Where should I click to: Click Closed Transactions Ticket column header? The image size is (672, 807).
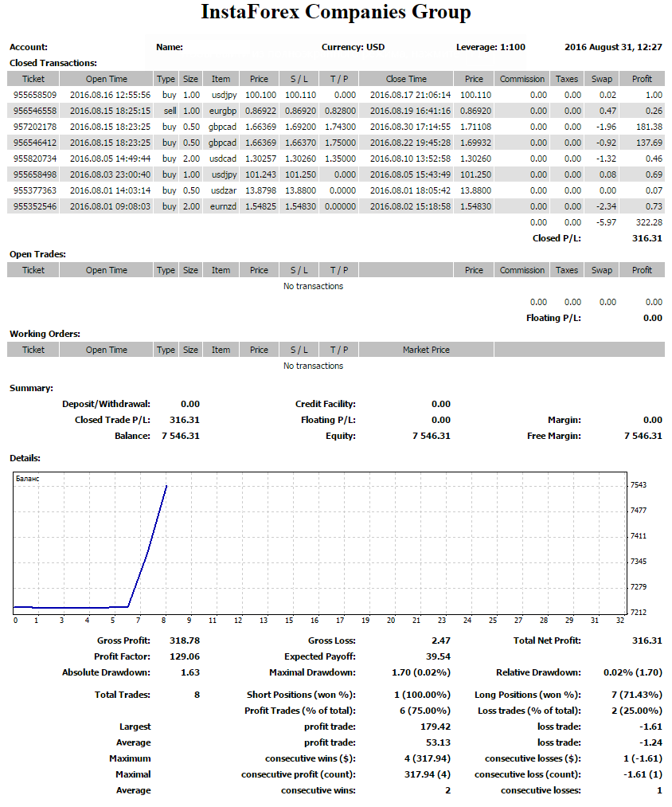33,79
